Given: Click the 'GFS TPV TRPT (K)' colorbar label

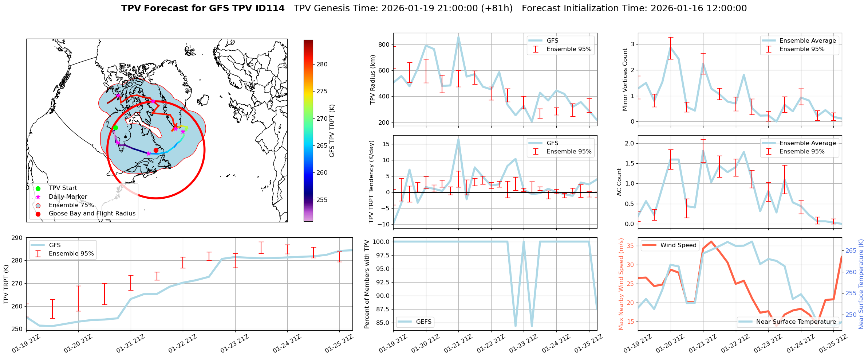Looking at the screenshot, I should (x=332, y=131).
